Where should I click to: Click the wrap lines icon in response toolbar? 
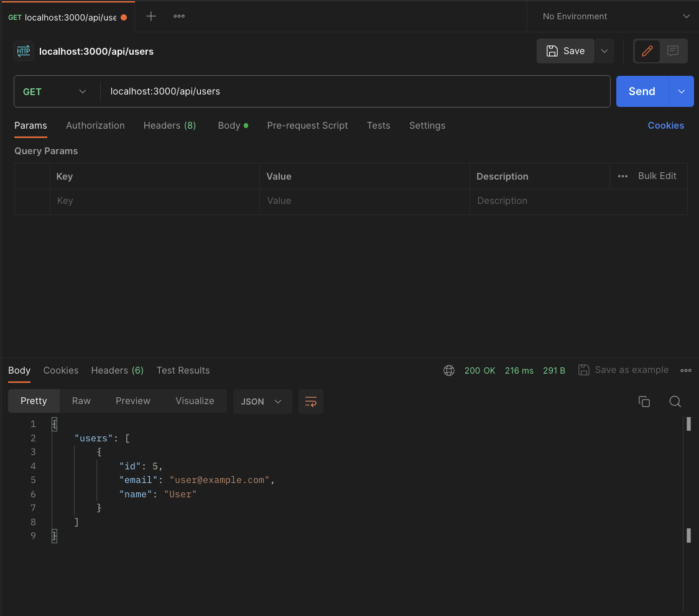pyautogui.click(x=311, y=402)
